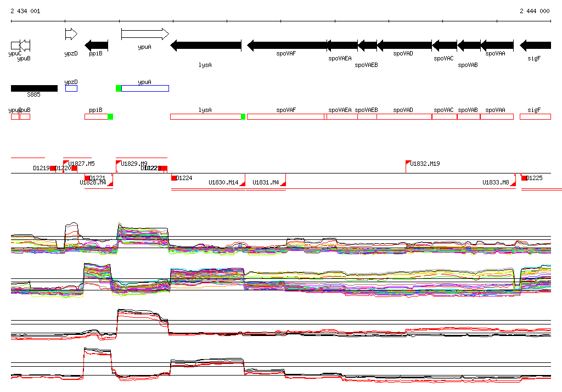Click green square ending red lysA box
Image resolution: width=562 pixels, height=392 pixels.
coord(243,116)
